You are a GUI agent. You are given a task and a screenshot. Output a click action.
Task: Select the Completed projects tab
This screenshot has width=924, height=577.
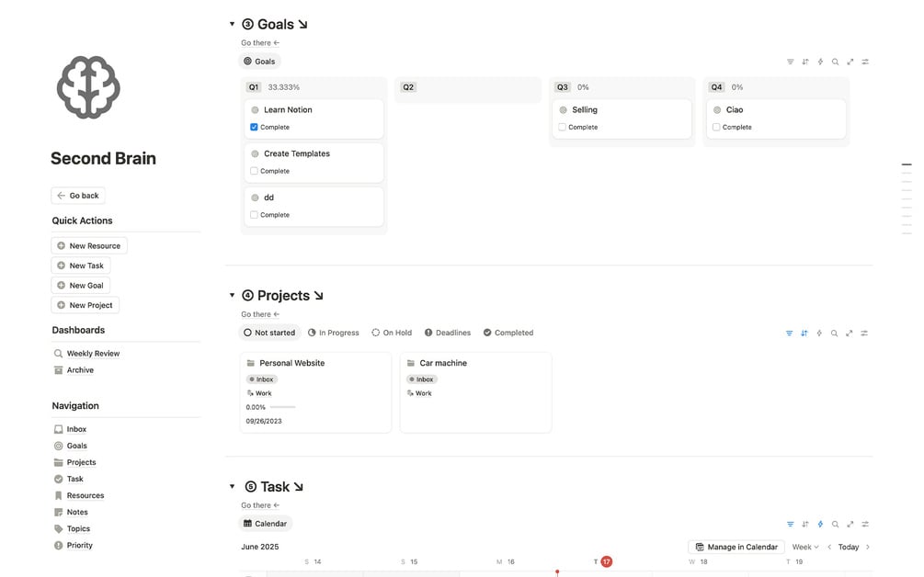tap(508, 333)
